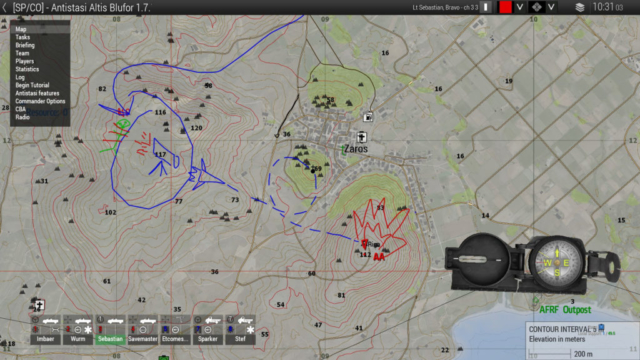This screenshot has width=640, height=360.
Task: Open Antistasi features entry
Action: (x=37, y=93)
